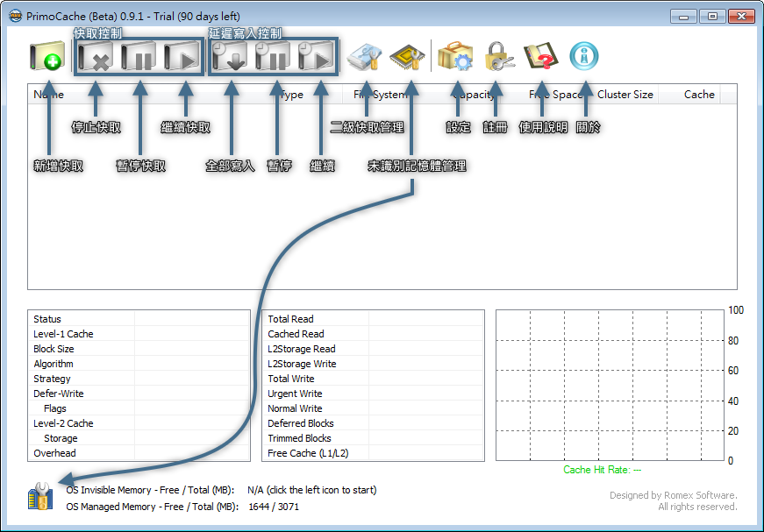Click Designed by Romex Software text
This screenshot has width=764, height=532.
[x=674, y=495]
